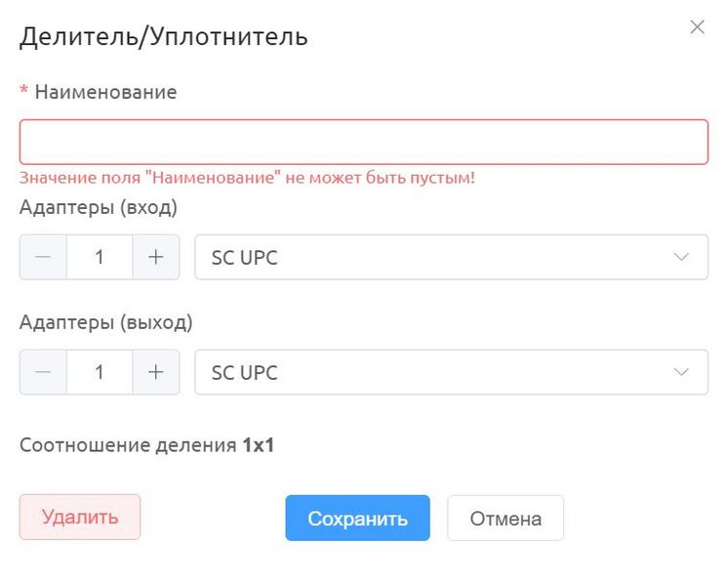Click the input adapters quantity number field
The width and height of the screenshot is (728, 586).
tap(100, 257)
